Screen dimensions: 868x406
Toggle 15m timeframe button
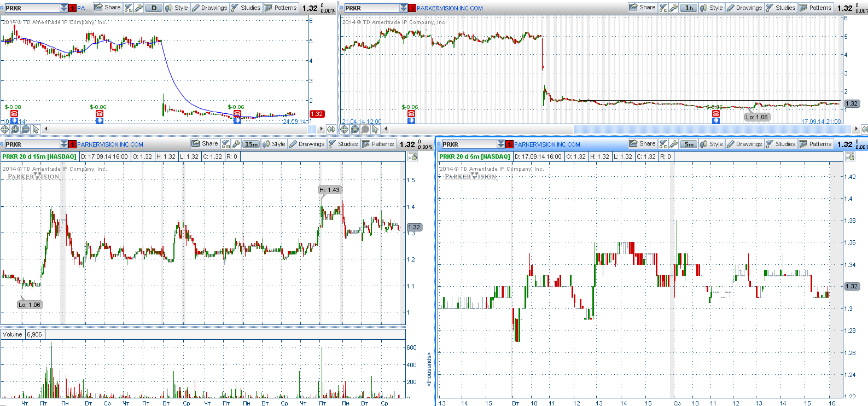tap(251, 144)
